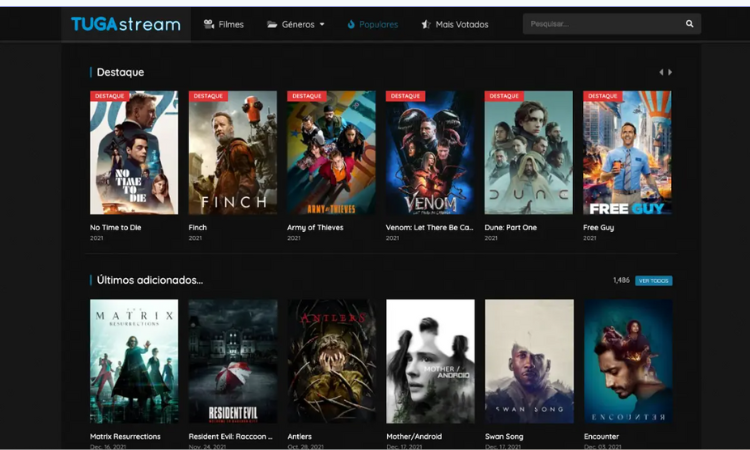Viewport: 750px width, 450px height.
Task: Open the Venom movie poster
Action: 430,153
